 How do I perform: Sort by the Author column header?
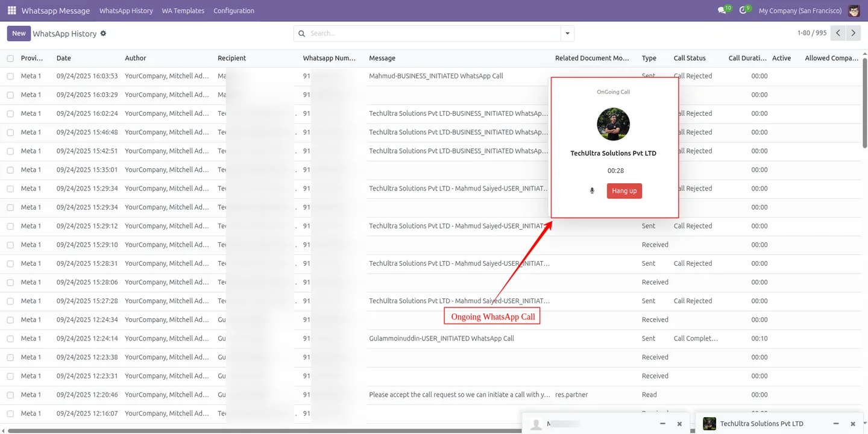(136, 58)
